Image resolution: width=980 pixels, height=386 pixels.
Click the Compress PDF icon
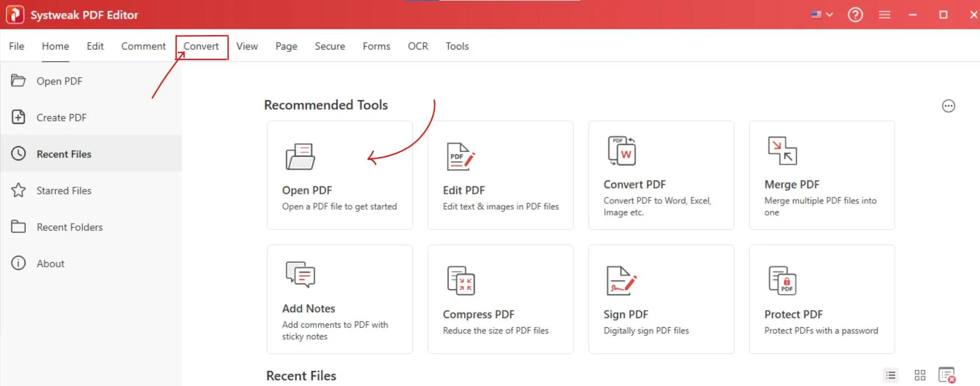(460, 280)
